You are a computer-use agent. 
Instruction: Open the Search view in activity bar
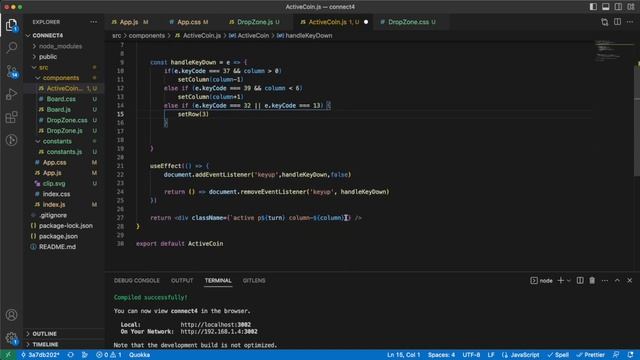click(x=11, y=47)
